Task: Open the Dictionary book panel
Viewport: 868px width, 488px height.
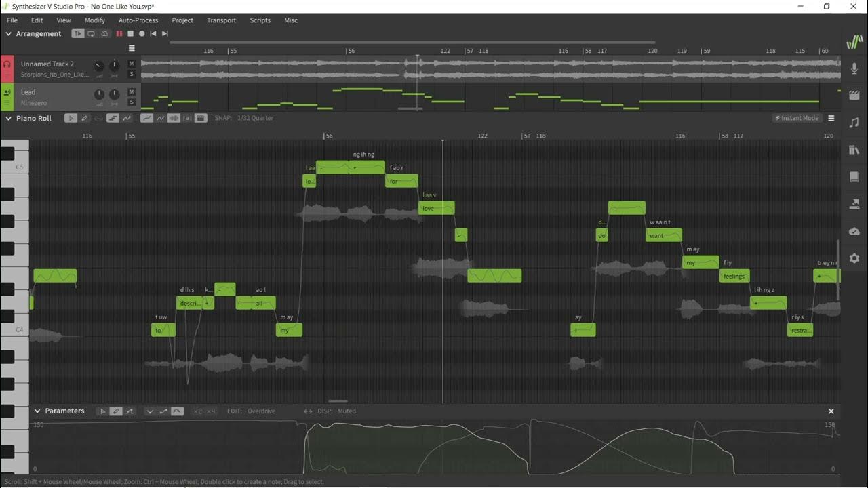Action: [x=854, y=177]
